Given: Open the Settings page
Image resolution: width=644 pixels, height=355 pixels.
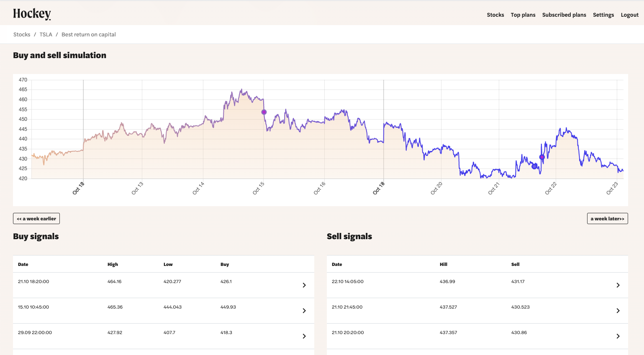Looking at the screenshot, I should 603,15.
